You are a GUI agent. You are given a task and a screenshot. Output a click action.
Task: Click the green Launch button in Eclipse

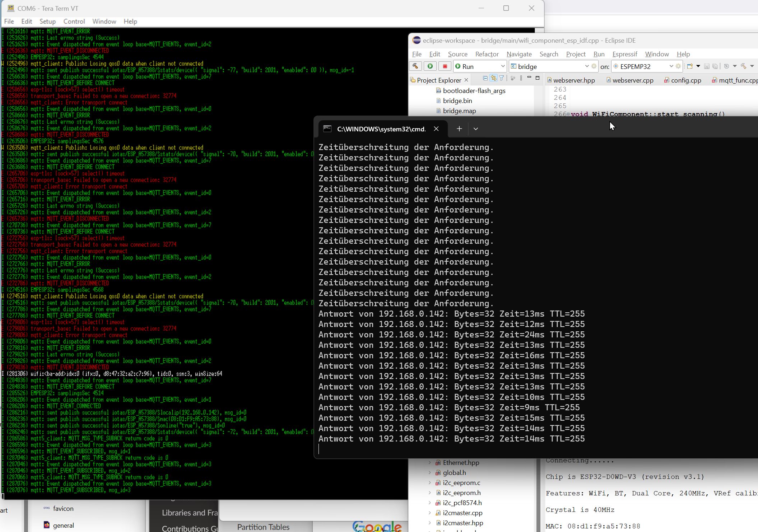pos(430,66)
